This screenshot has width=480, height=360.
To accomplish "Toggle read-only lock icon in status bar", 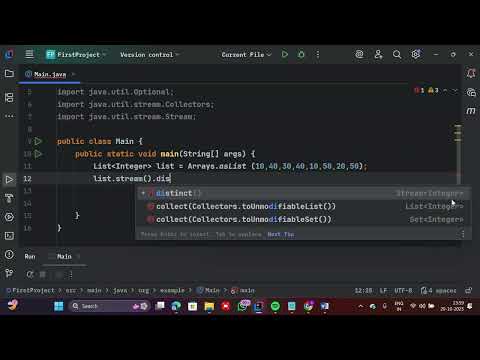I will point(469,290).
